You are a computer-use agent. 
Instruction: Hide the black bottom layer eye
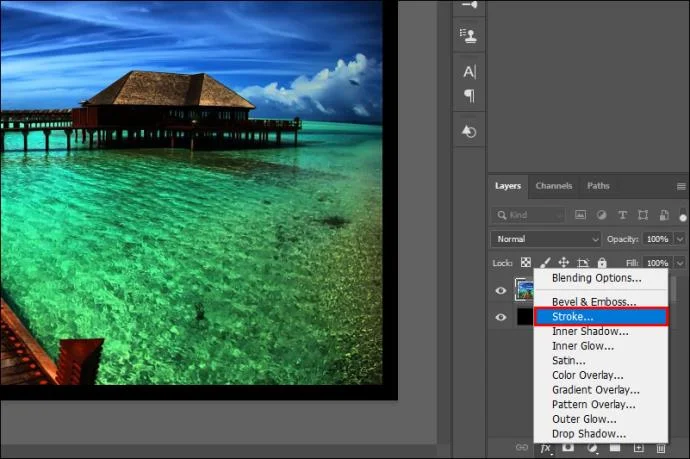[x=501, y=317]
